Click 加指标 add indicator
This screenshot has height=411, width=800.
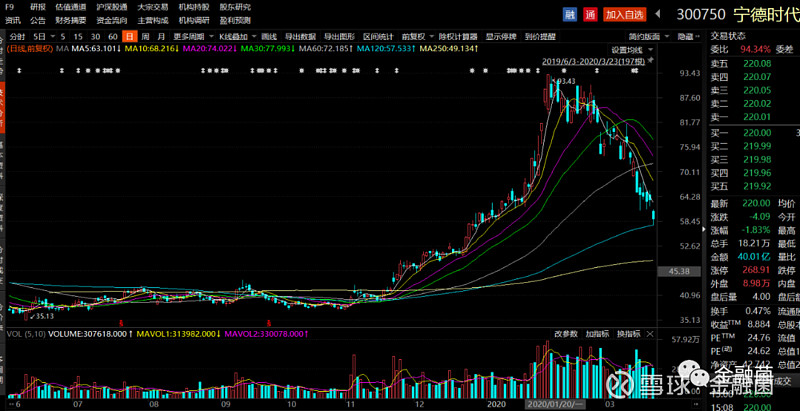click(x=597, y=334)
